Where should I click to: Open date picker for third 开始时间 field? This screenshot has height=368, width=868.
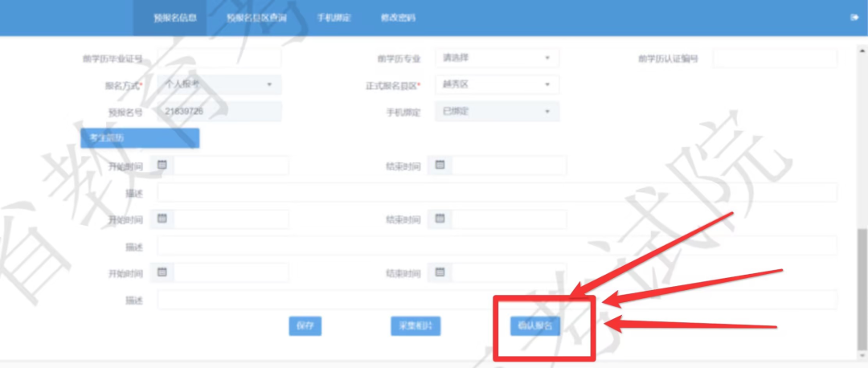(x=162, y=272)
